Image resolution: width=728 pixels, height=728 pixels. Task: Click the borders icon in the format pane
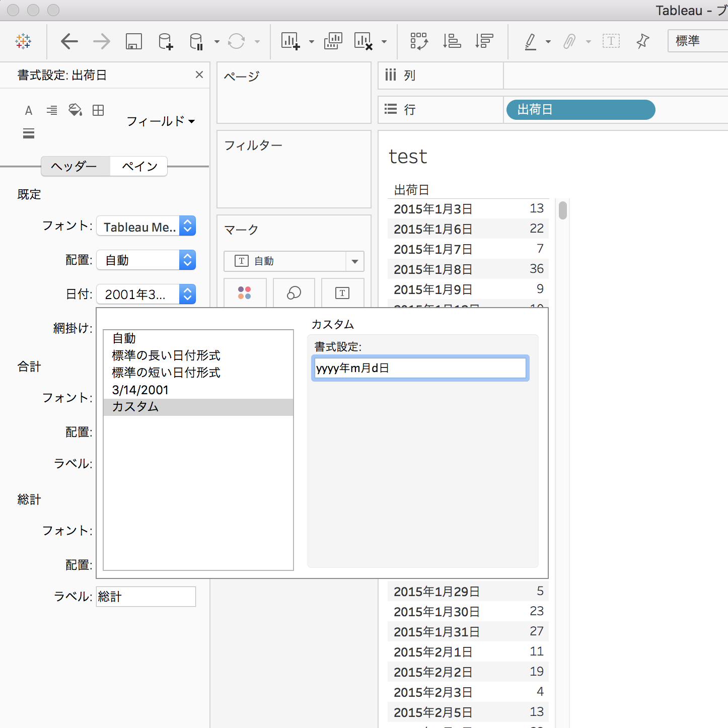pyautogui.click(x=98, y=110)
